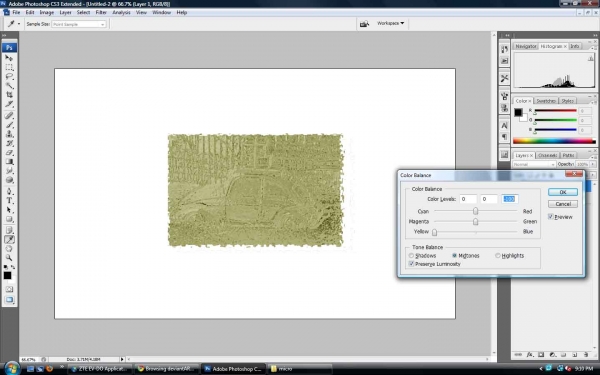
Task: Select the Magic Wand tool
Action: pos(9,86)
